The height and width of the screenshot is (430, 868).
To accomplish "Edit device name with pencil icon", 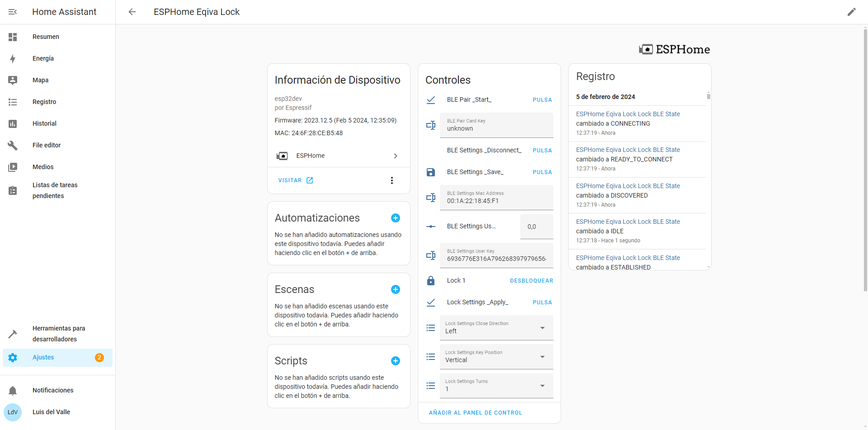I will (x=852, y=12).
